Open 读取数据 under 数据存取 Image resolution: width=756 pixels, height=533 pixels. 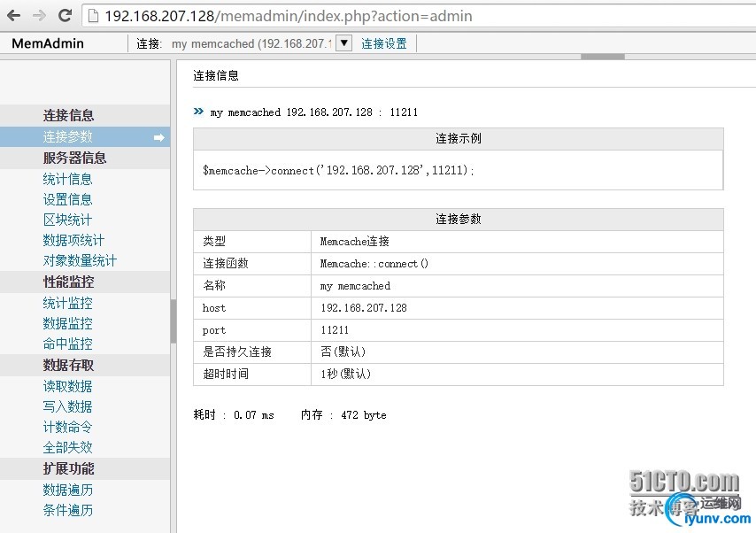click(67, 386)
